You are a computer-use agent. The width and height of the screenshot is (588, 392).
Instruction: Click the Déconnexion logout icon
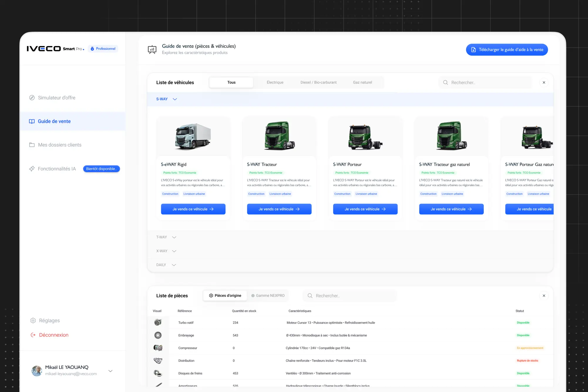pyautogui.click(x=33, y=335)
